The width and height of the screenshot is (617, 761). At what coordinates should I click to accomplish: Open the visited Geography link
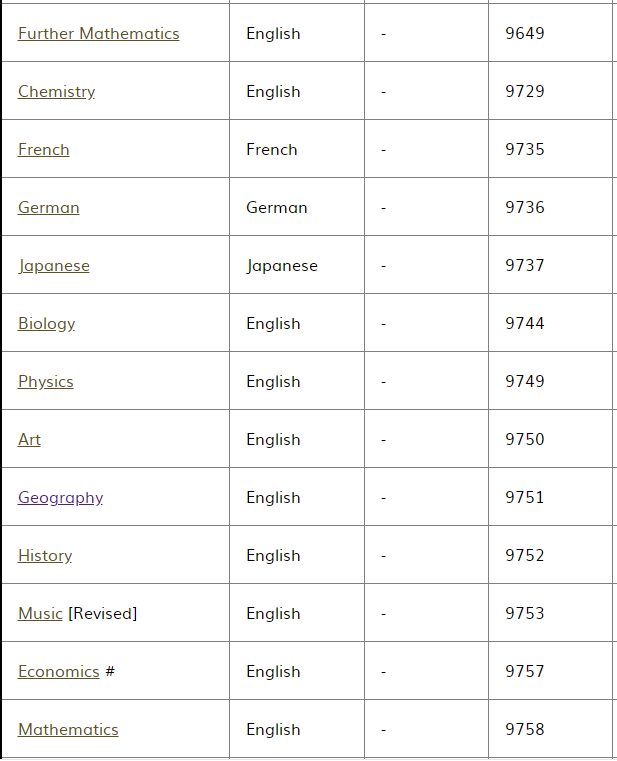pos(61,498)
